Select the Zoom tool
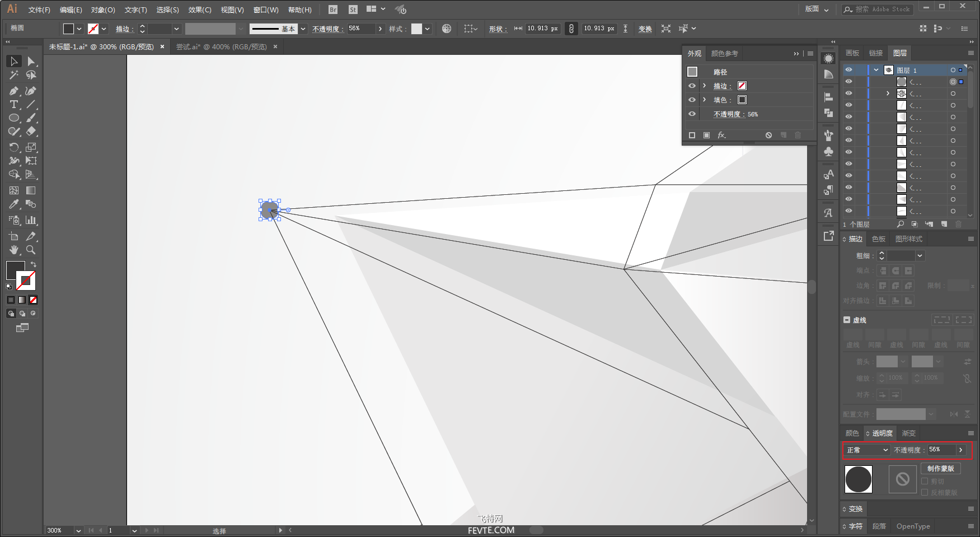Viewport: 980px width, 537px height. 31,250
